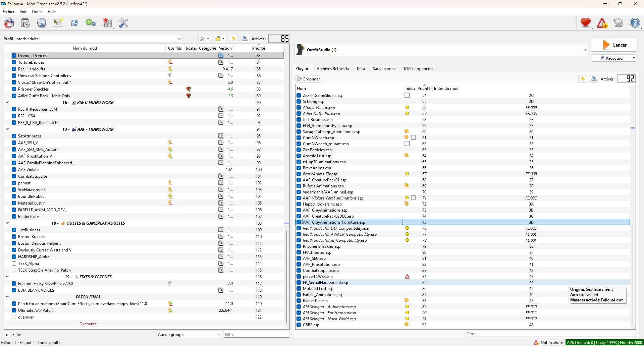Image resolution: width=644 pixels, height=346 pixels.
Task: Open the instance manager toolbar icon
Action: click(x=9, y=23)
